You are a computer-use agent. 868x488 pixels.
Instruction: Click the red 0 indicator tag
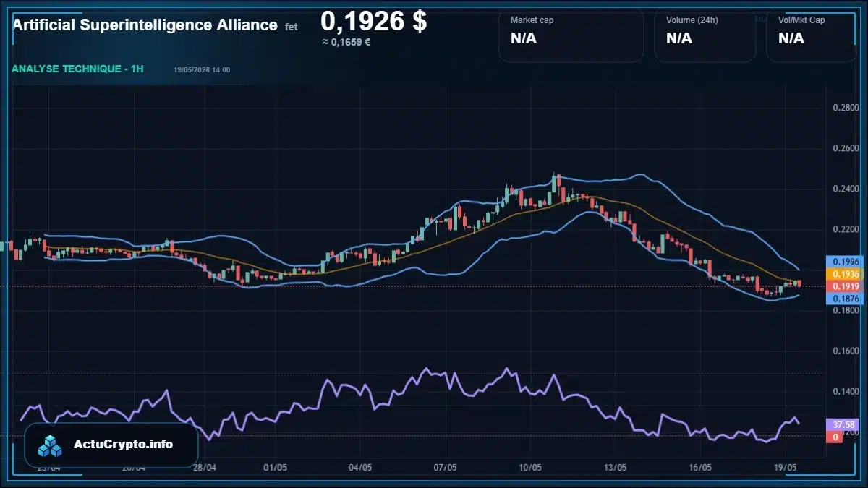(834, 437)
